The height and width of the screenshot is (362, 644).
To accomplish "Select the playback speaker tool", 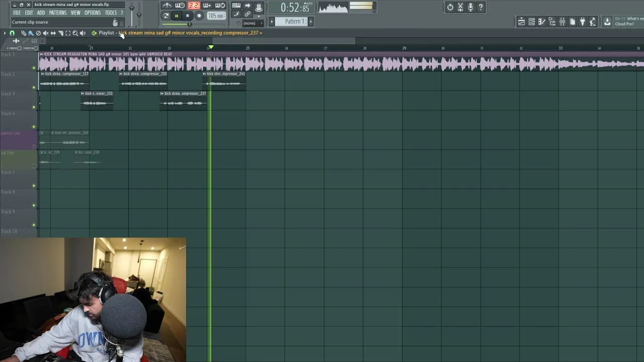I will pos(83,33).
